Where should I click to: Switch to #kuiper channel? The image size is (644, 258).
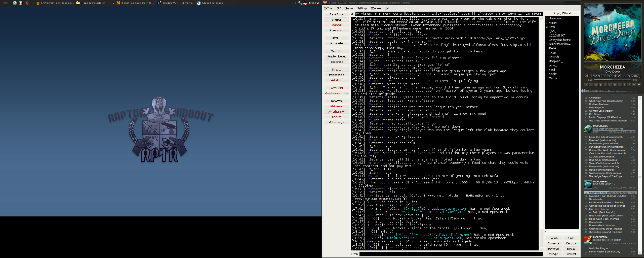[x=336, y=20]
